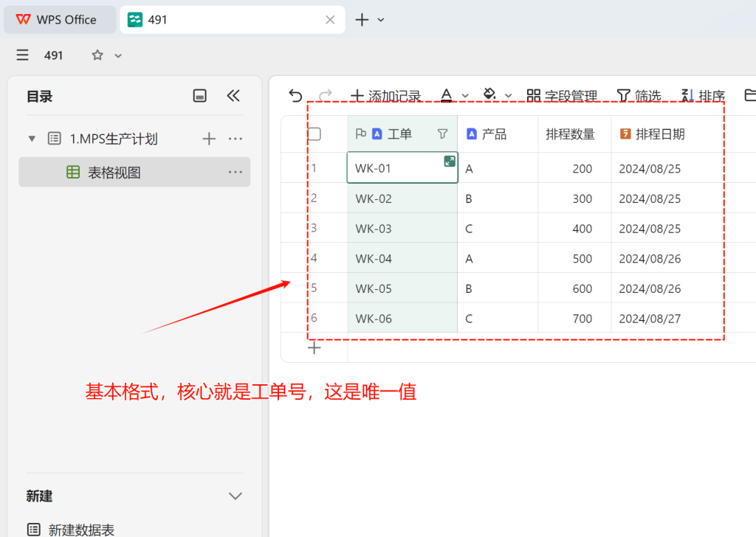Screen dimensions: 756x537
Task: Select row number 3
Action: [x=314, y=228]
